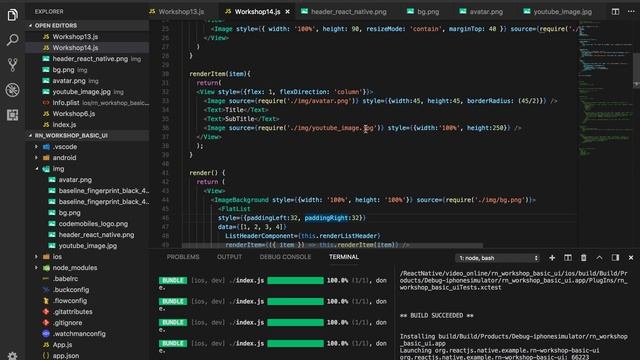This screenshot has width=640, height=360.
Task: Collapse the Open Editors section
Action: [x=87, y=25]
